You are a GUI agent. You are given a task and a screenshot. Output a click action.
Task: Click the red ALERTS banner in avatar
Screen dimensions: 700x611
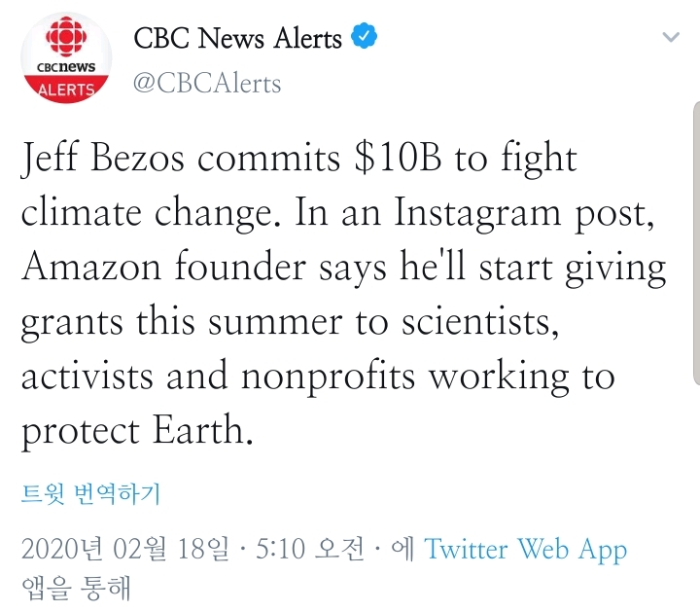tap(66, 90)
